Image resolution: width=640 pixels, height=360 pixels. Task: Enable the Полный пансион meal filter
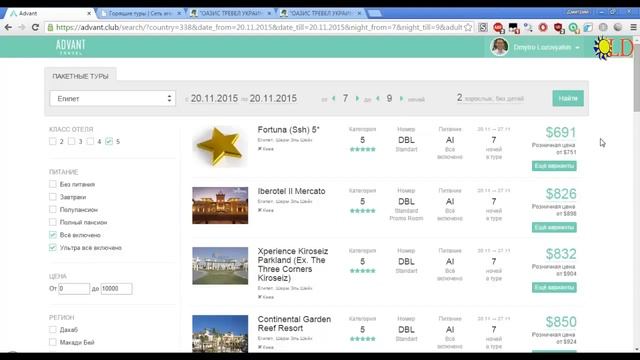(x=53, y=222)
